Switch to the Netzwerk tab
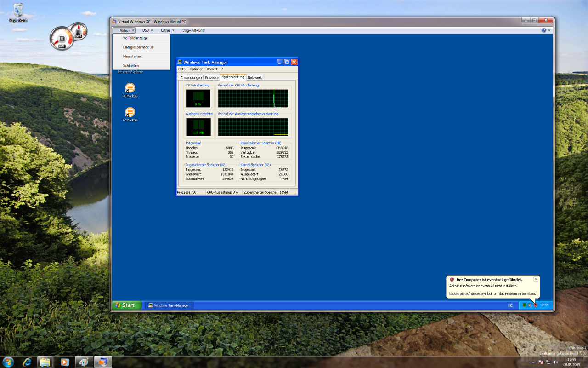This screenshot has height=368, width=588. pos(255,78)
